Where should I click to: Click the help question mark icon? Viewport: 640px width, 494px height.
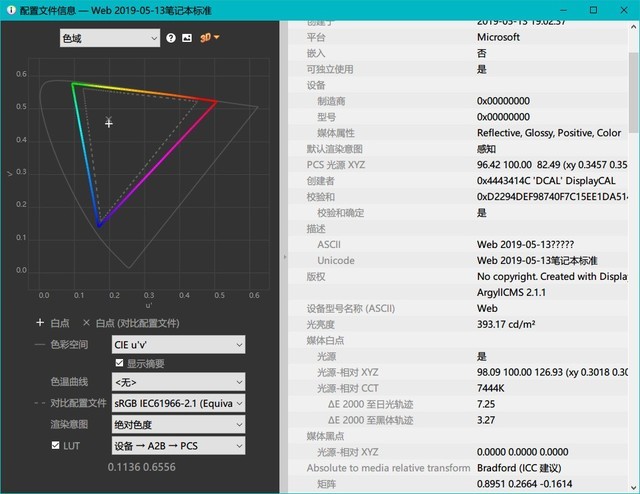point(171,38)
